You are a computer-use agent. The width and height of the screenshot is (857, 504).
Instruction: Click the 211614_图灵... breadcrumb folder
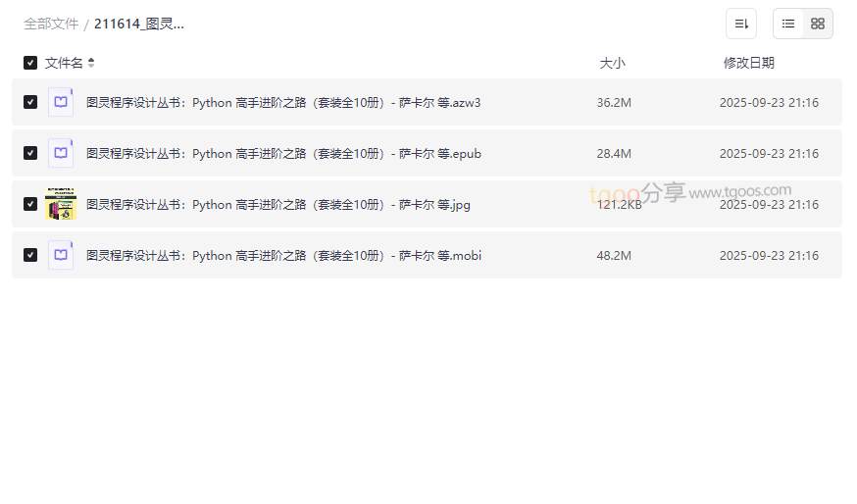(139, 24)
